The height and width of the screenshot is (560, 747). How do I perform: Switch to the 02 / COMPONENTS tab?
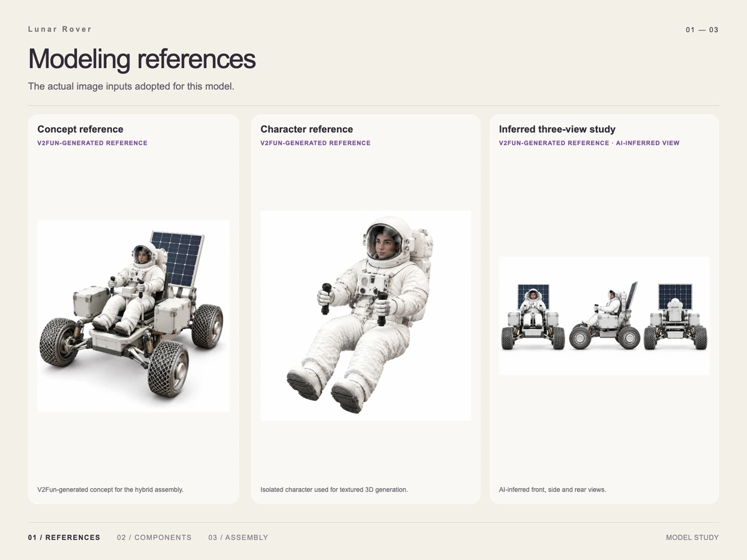154,537
